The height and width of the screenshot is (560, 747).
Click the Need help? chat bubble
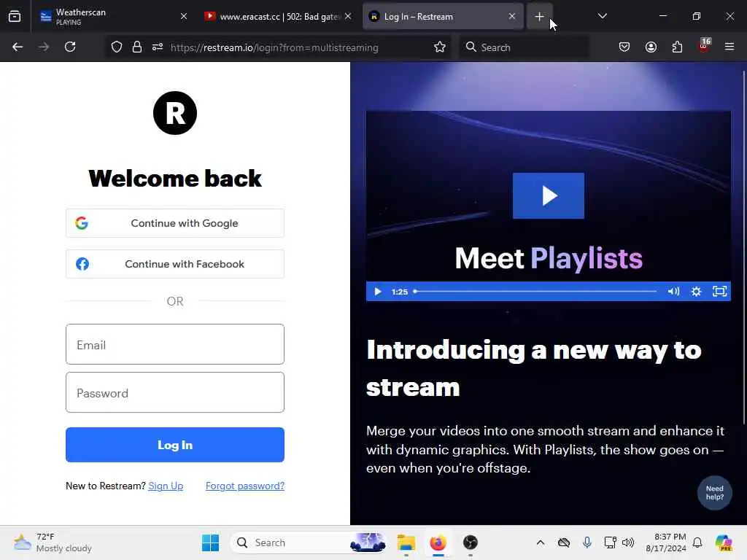point(715,493)
